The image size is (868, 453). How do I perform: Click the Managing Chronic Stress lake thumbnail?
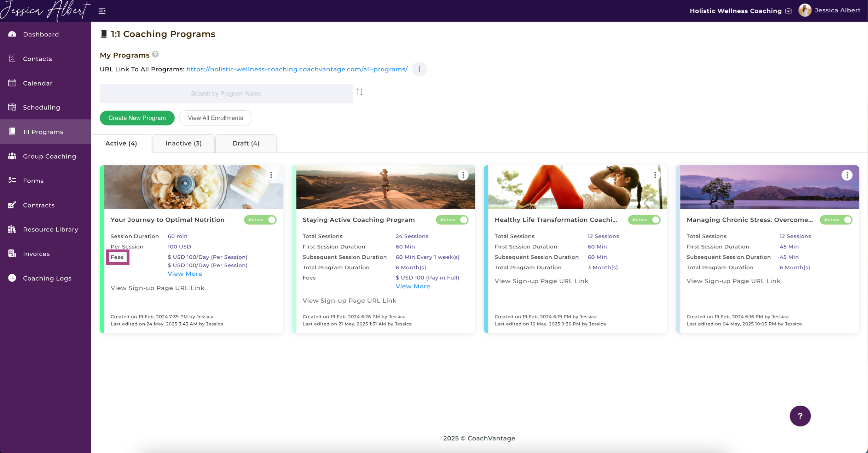(769, 187)
